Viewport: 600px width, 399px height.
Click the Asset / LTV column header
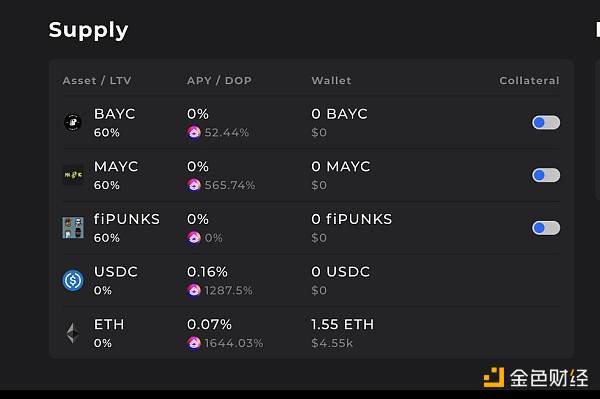coord(97,81)
